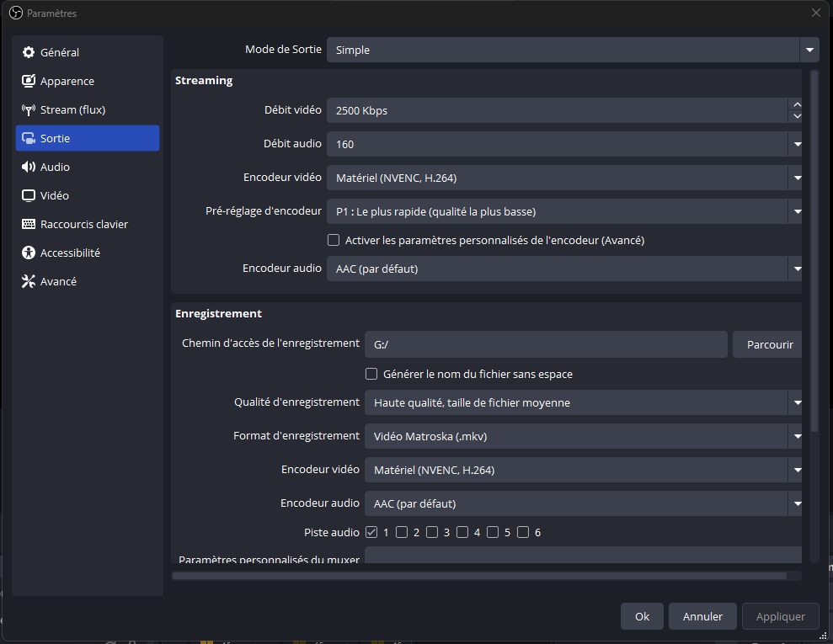Click the wrench icon for Avancé
Viewport: 833px width, 644px height.
point(28,281)
